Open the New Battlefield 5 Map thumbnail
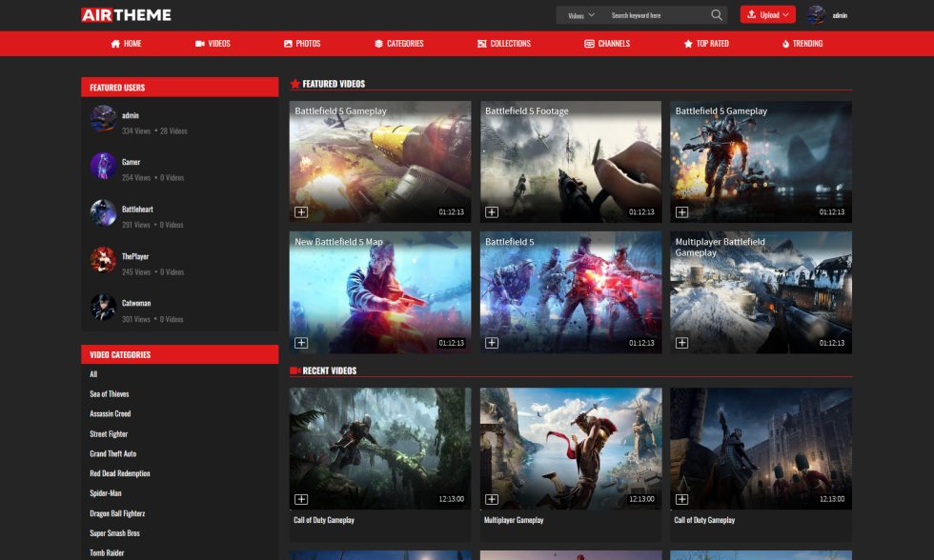934x560 pixels. (x=380, y=292)
